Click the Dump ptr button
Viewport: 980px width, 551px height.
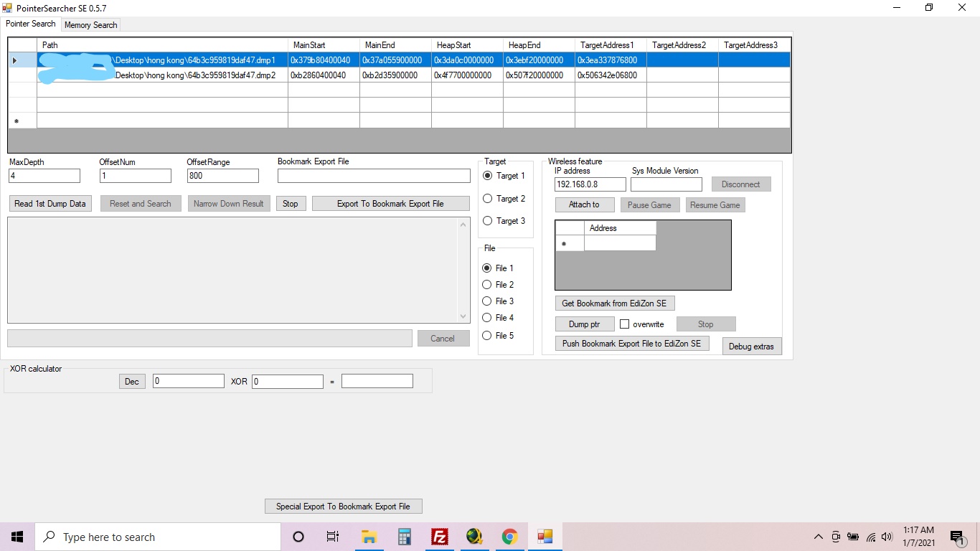(x=585, y=324)
